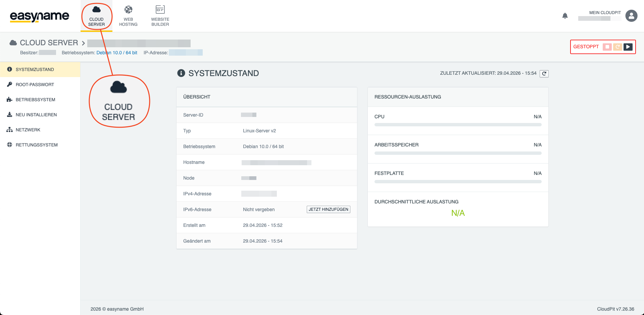The image size is (644, 315).
Task: Select Betriebssystem in the sidebar menu
Action: pyautogui.click(x=36, y=100)
